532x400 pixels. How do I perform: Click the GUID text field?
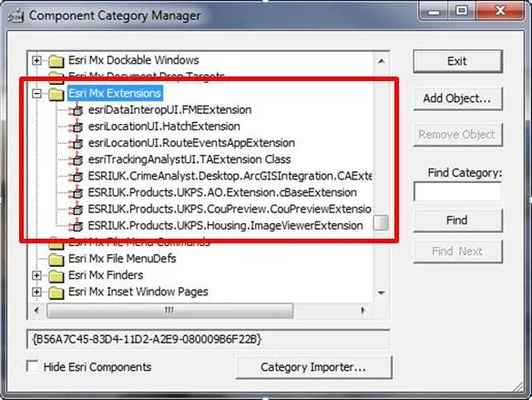pyautogui.click(x=208, y=339)
